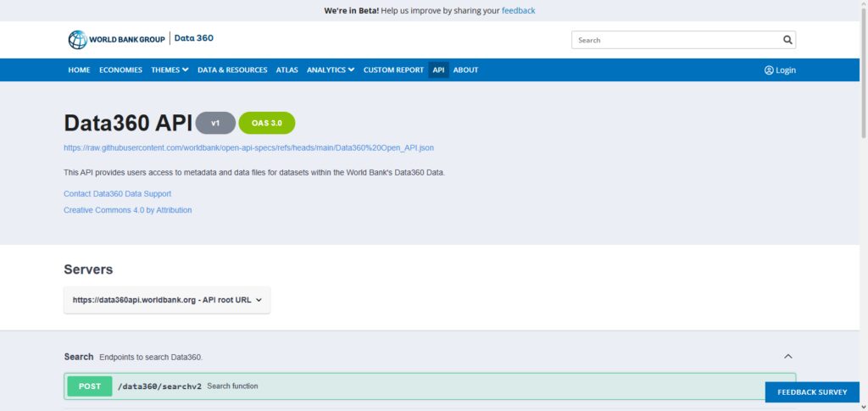Viewport: 868px width, 411px height.
Task: Click the 'Endpoints to search Data360.' text
Action: [x=151, y=358]
